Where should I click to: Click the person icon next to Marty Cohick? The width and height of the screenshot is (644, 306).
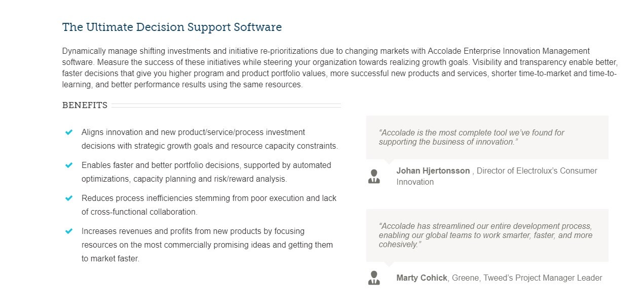pyautogui.click(x=374, y=278)
